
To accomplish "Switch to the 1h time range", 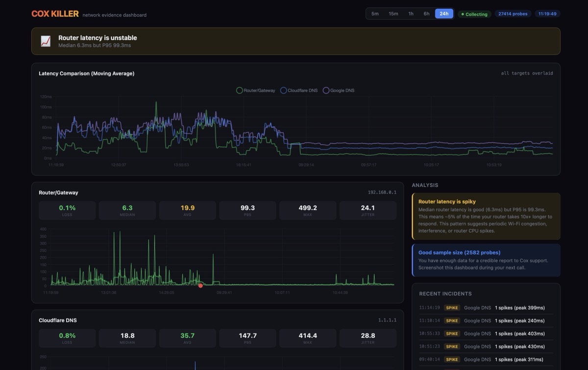I will coord(411,14).
